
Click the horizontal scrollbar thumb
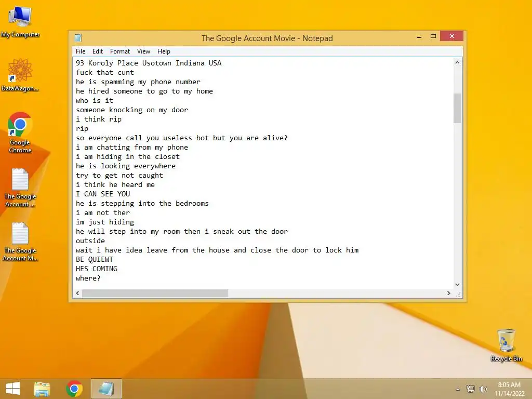click(155, 293)
